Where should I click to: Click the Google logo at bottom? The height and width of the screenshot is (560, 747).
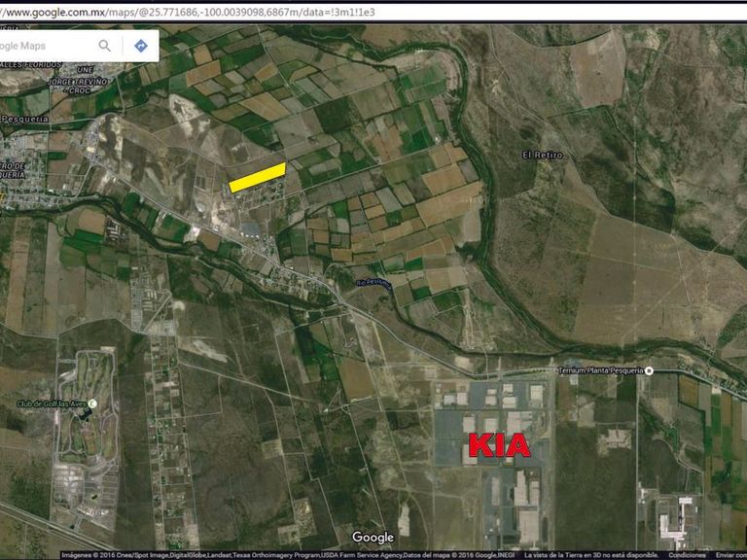[373, 537]
